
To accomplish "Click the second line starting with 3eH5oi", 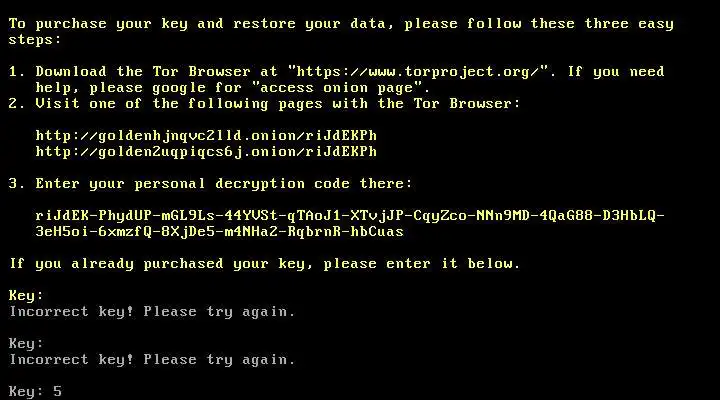I will (x=219, y=231).
